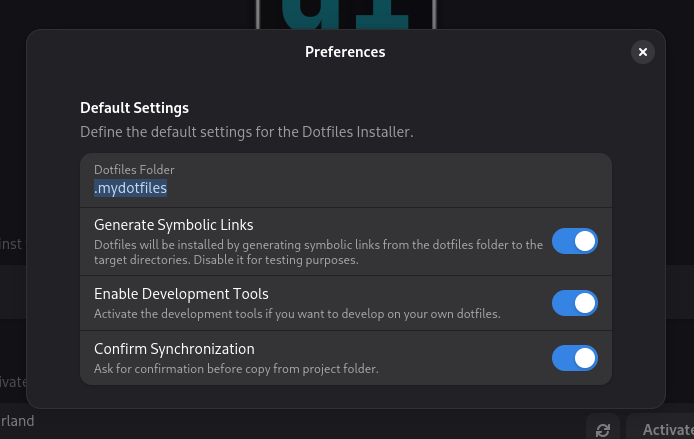The width and height of the screenshot is (694, 439).
Task: Click the Enable Development Tools row label
Action: pyautogui.click(x=181, y=294)
